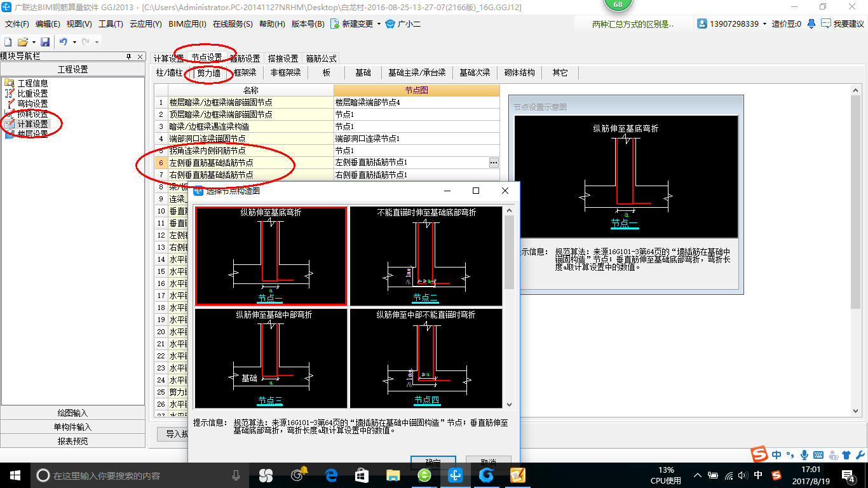Screen dimensions: 868x488
Task: Click the 我要建议 feedback icon
Action: [x=826, y=24]
